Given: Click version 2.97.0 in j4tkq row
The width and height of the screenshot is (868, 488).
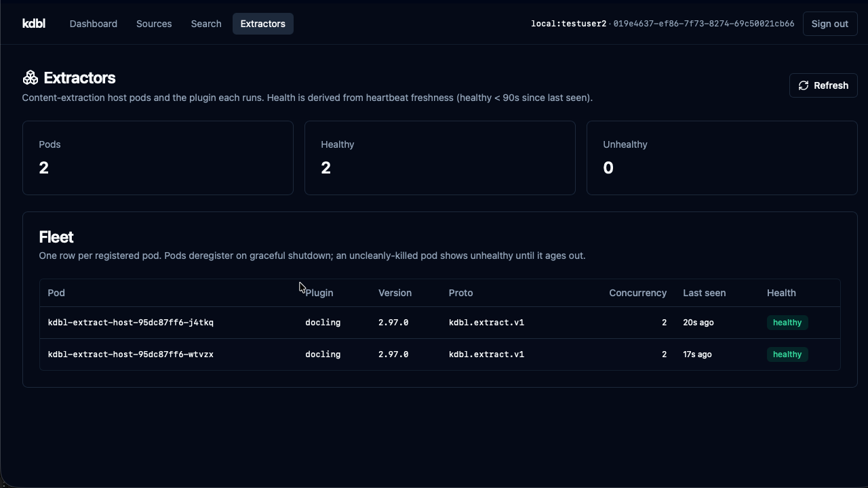Looking at the screenshot, I should [393, 323].
